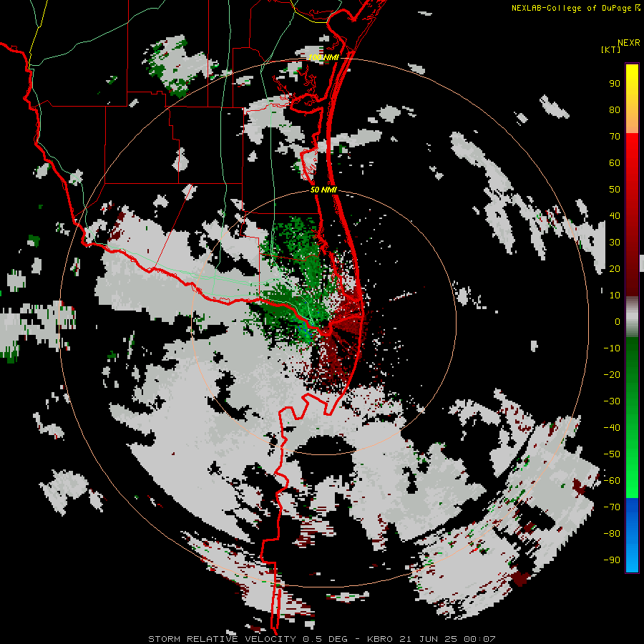Click the 70 value on velocity scale

(x=615, y=137)
